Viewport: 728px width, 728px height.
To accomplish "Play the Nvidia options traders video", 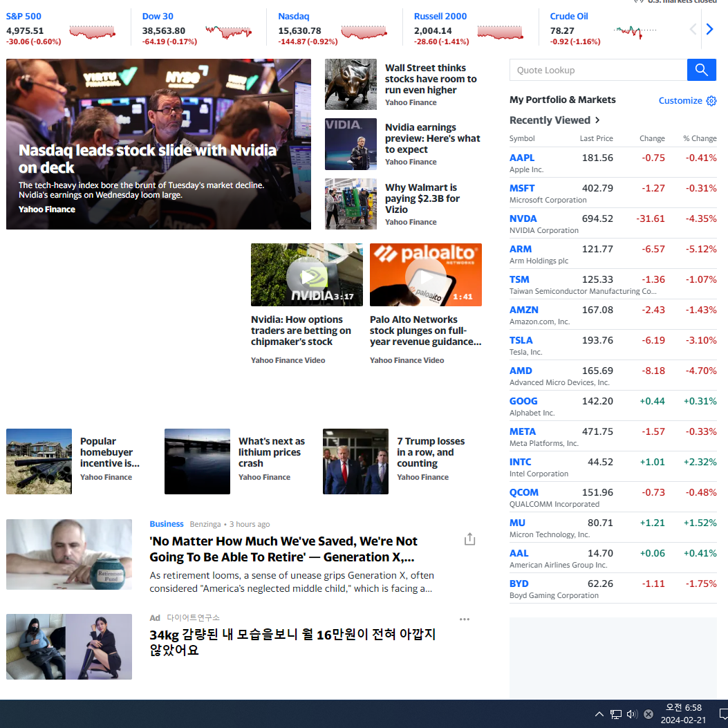I will [307, 277].
